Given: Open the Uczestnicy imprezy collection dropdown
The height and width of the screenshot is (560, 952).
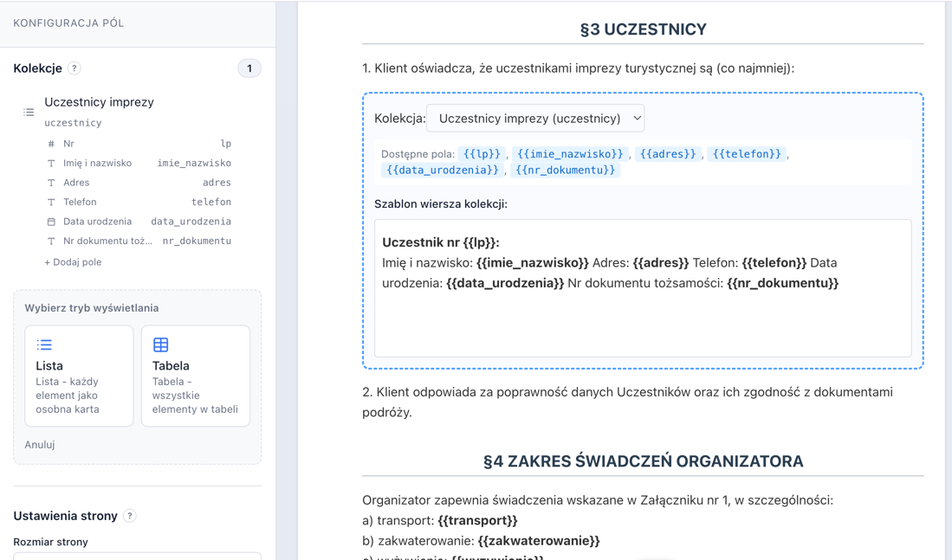Looking at the screenshot, I should (x=539, y=119).
